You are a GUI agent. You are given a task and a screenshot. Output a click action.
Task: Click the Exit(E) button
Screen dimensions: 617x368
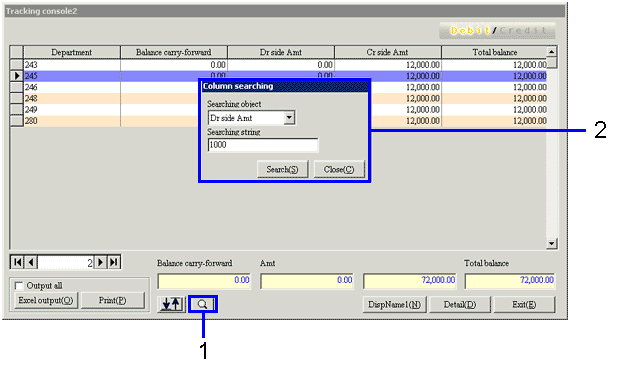tap(524, 305)
